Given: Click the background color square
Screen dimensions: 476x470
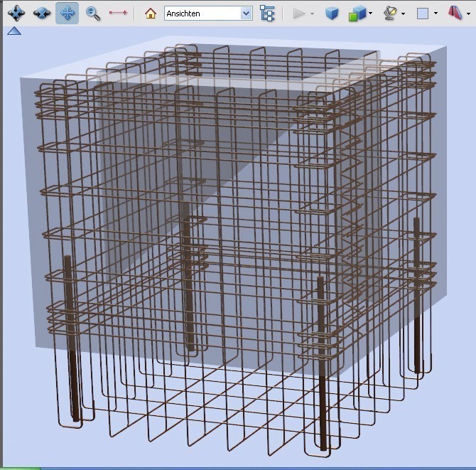Looking at the screenshot, I should point(423,14).
